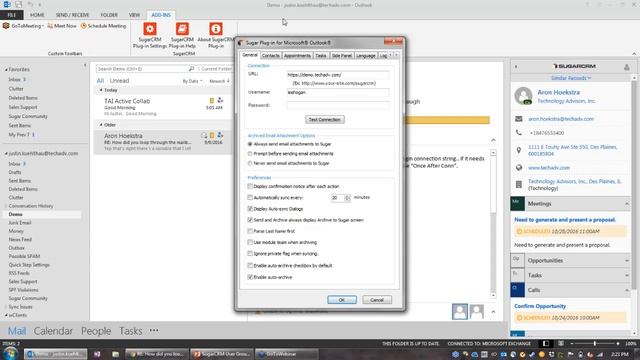Image resolution: width=640 pixels, height=360 pixels.
Task: Switch to Appointments tab in plug-in dialog
Action: point(297,56)
